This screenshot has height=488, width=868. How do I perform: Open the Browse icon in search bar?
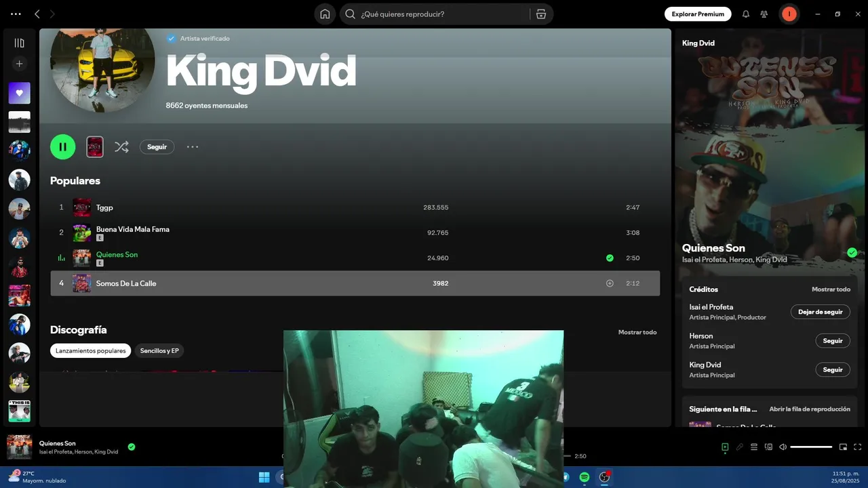tap(540, 14)
